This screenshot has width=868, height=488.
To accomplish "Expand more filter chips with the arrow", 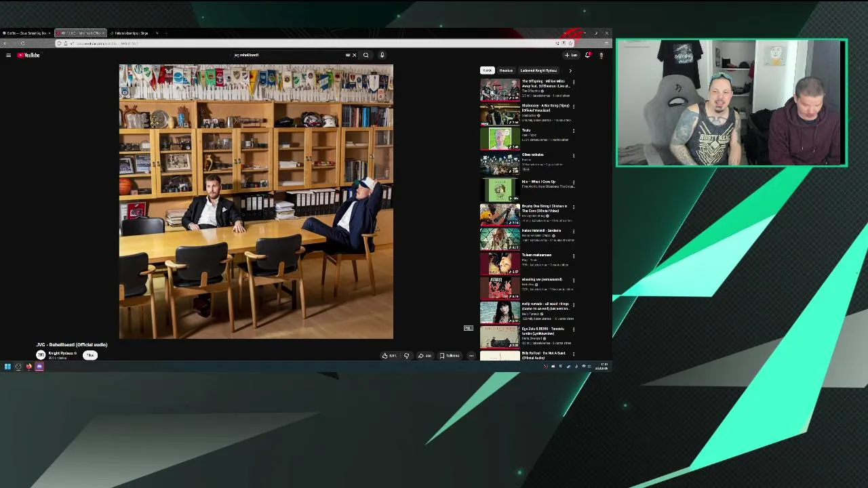I will click(570, 70).
